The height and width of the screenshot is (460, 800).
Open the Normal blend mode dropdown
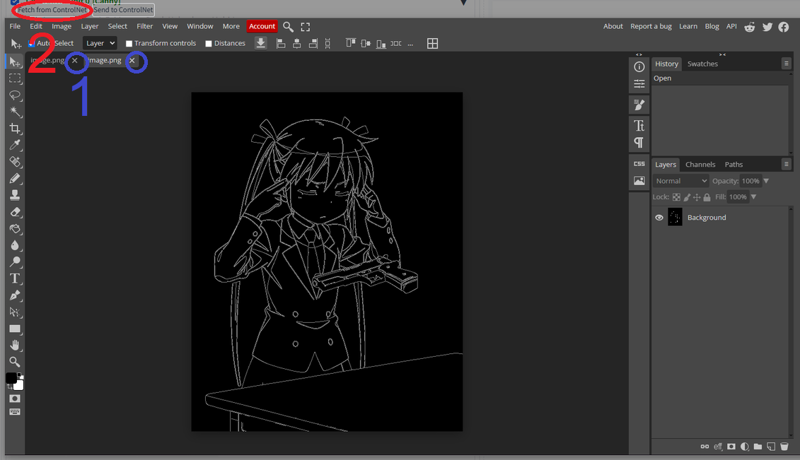(681, 181)
